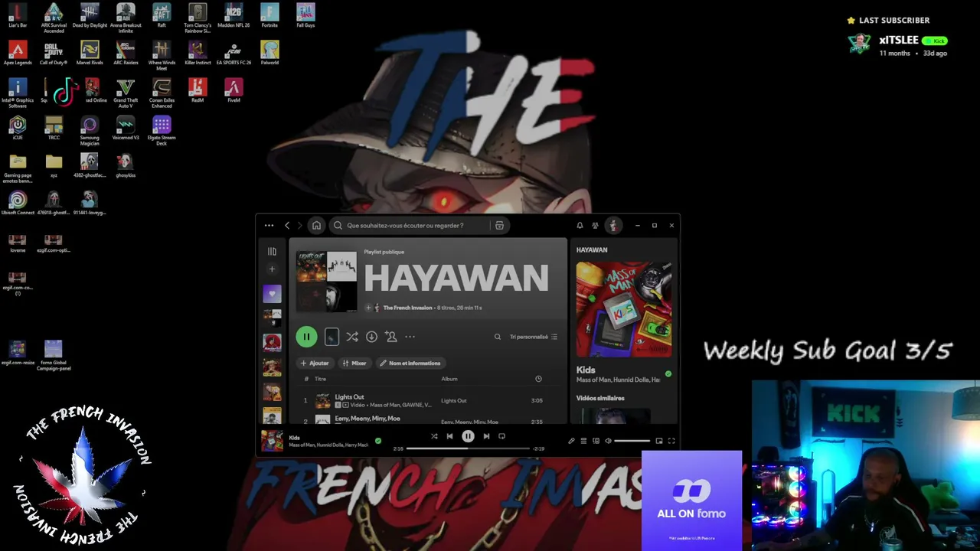Viewport: 980px width, 551px height.
Task: Skip to the next track
Action: [x=486, y=436]
